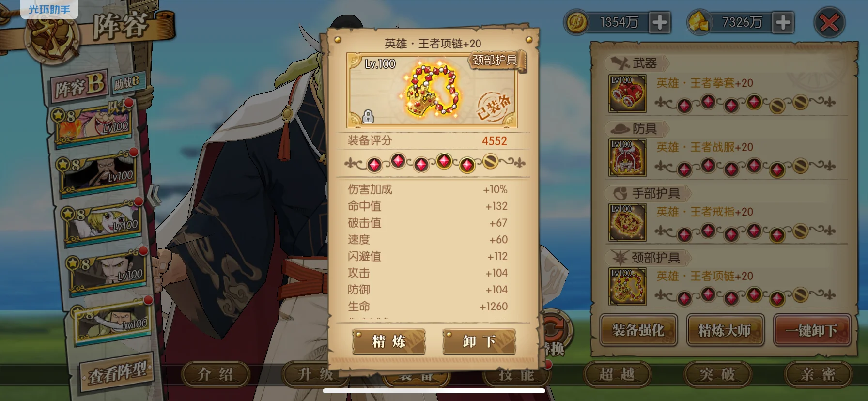868x401 pixels.
Task: Open 装备强化 equipment enhancement
Action: click(638, 330)
